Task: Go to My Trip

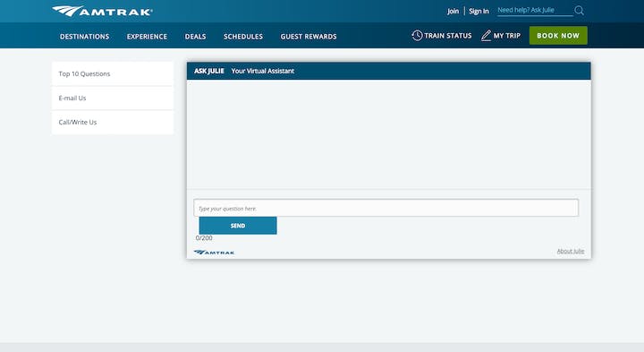Action: pyautogui.click(x=507, y=36)
